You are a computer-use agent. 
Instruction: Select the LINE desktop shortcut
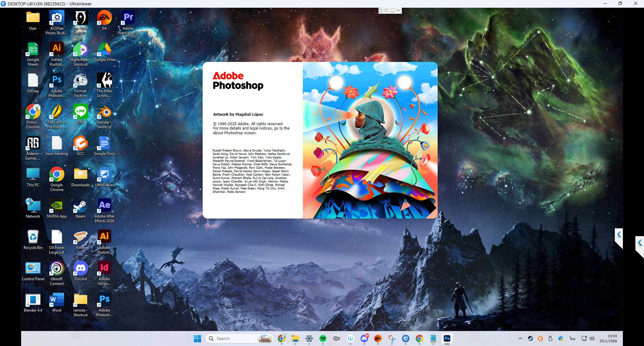pyautogui.click(x=80, y=114)
